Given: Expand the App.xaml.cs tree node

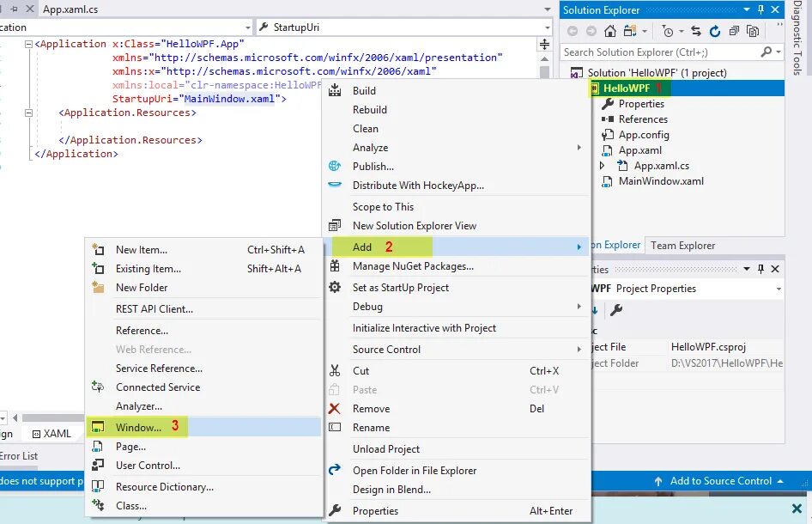Looking at the screenshot, I should coord(602,165).
